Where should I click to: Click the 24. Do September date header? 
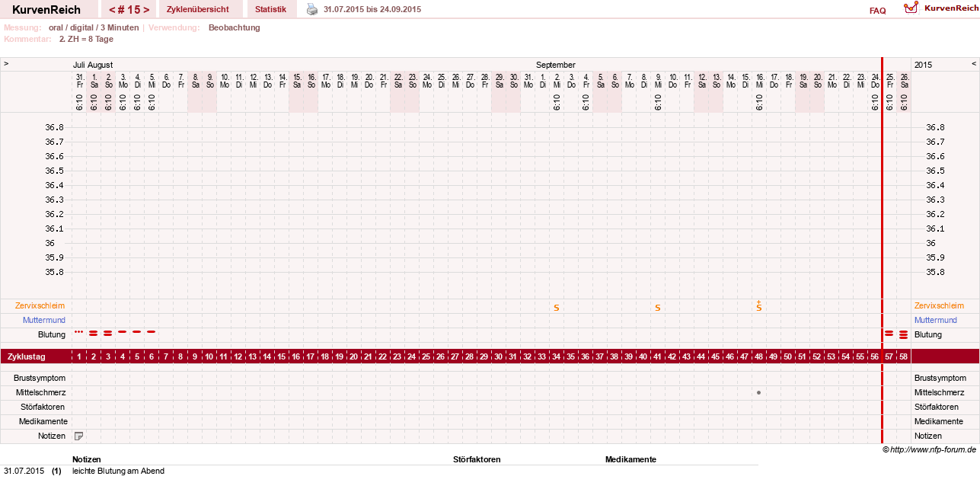[875, 81]
